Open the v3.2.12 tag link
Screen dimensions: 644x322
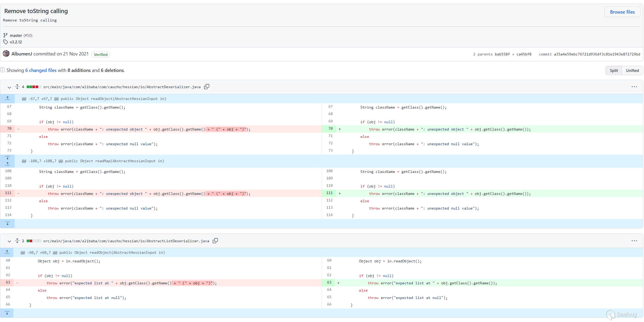pos(16,42)
